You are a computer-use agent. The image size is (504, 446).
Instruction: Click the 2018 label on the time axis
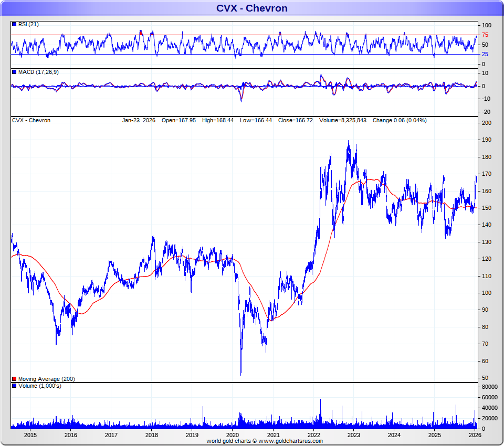(x=152, y=435)
